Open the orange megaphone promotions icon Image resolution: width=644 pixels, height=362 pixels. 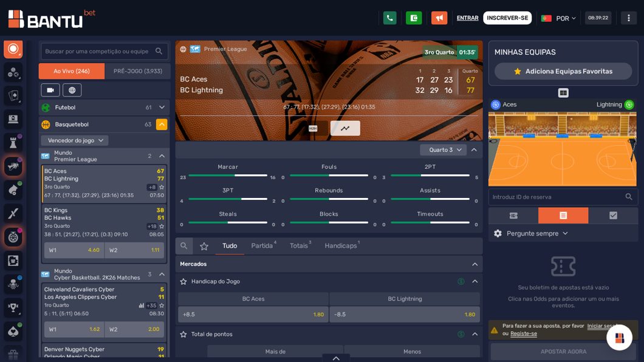pos(439,18)
